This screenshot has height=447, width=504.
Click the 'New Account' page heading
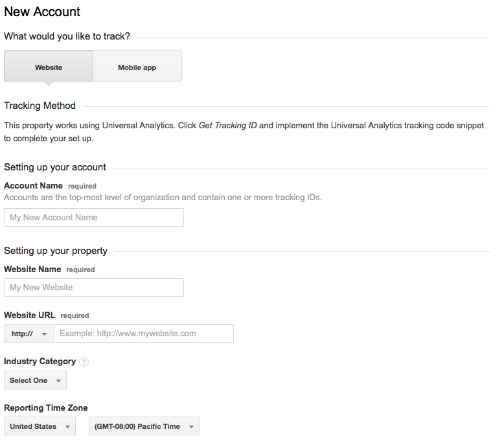[x=42, y=12]
